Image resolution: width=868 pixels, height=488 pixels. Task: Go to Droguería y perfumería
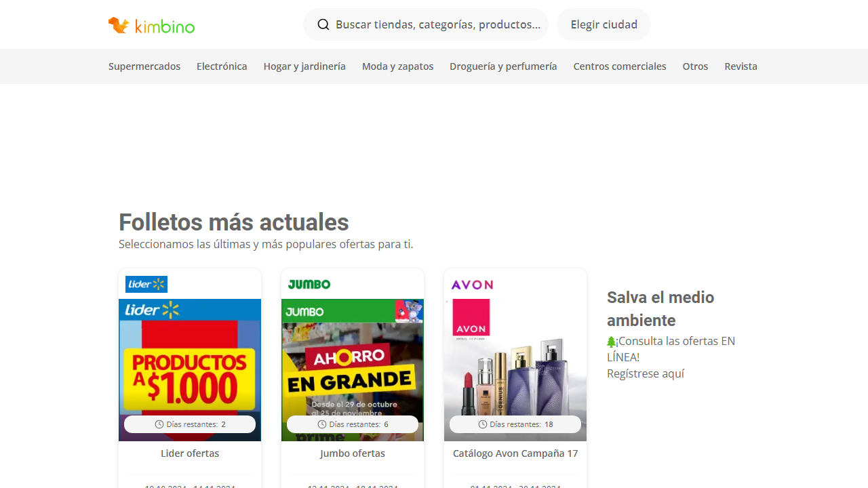[x=503, y=66]
